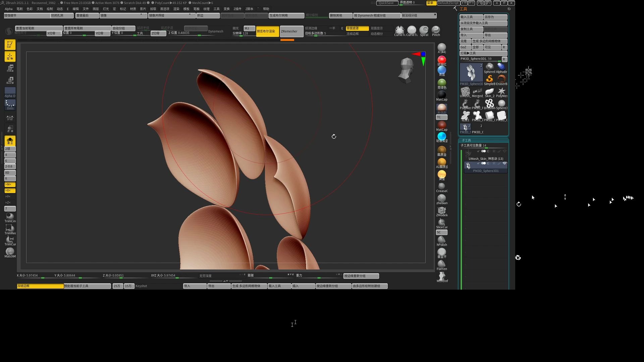
Task: Open the 渲染 Render menu
Action: [x=176, y=9]
